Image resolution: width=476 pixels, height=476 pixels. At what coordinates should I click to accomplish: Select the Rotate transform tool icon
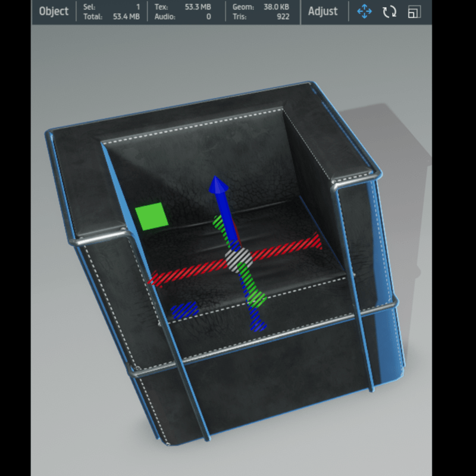point(390,12)
